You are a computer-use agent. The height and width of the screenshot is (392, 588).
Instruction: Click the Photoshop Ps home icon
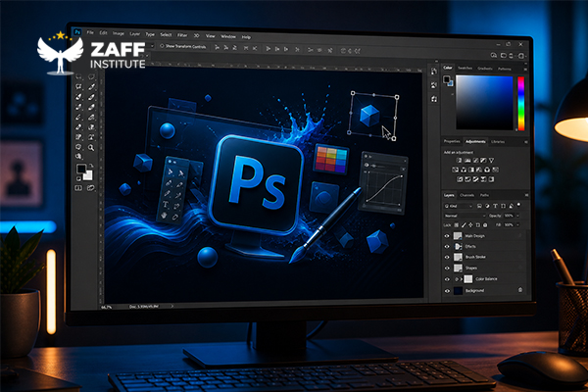point(77,32)
